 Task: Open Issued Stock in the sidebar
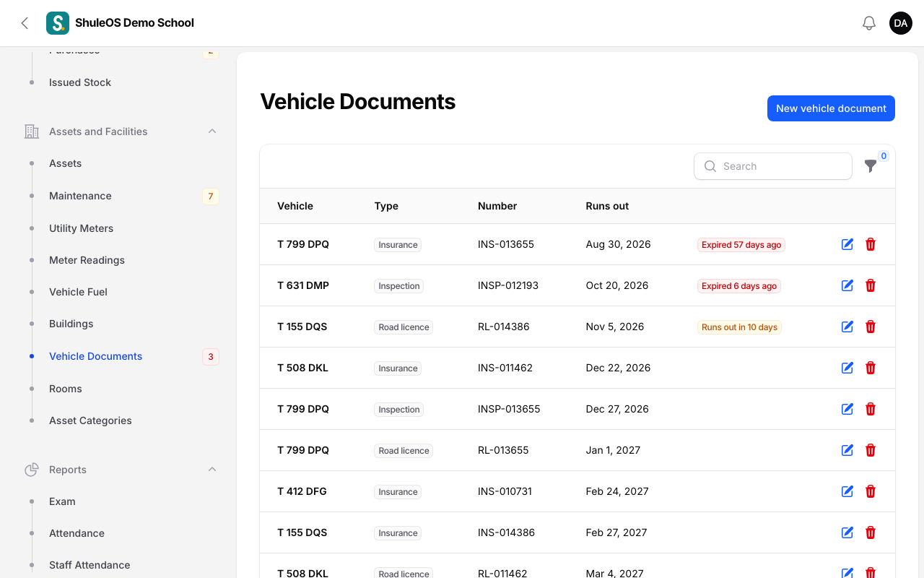[80, 82]
